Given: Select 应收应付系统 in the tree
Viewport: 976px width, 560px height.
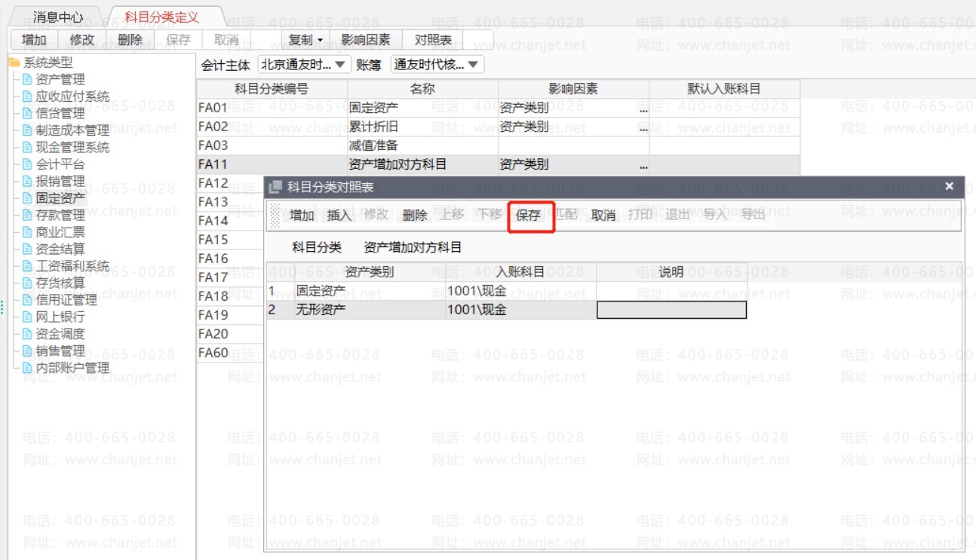Looking at the screenshot, I should (x=72, y=96).
